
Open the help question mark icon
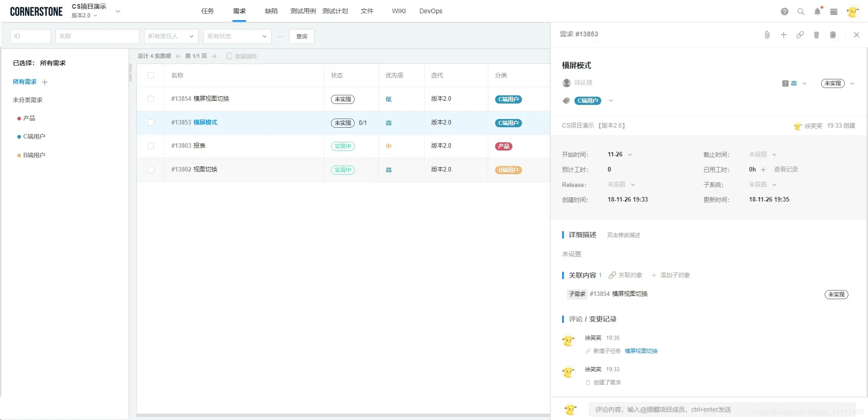pos(785,11)
